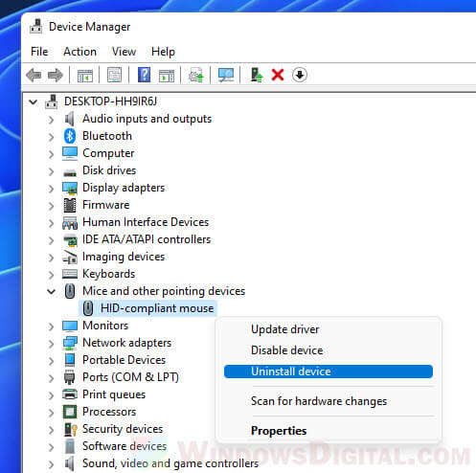Open Properties from the context menu
This screenshot has width=476, height=473.
pos(329,431)
